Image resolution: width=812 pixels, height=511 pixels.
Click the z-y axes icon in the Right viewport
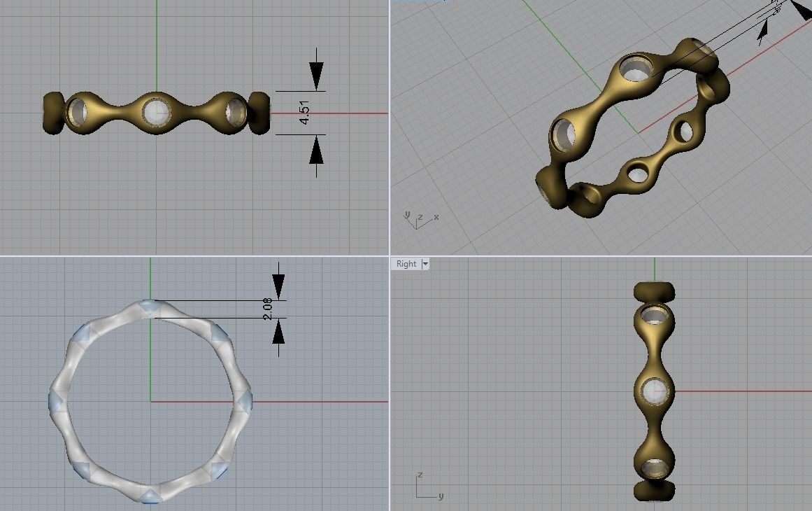coord(430,486)
